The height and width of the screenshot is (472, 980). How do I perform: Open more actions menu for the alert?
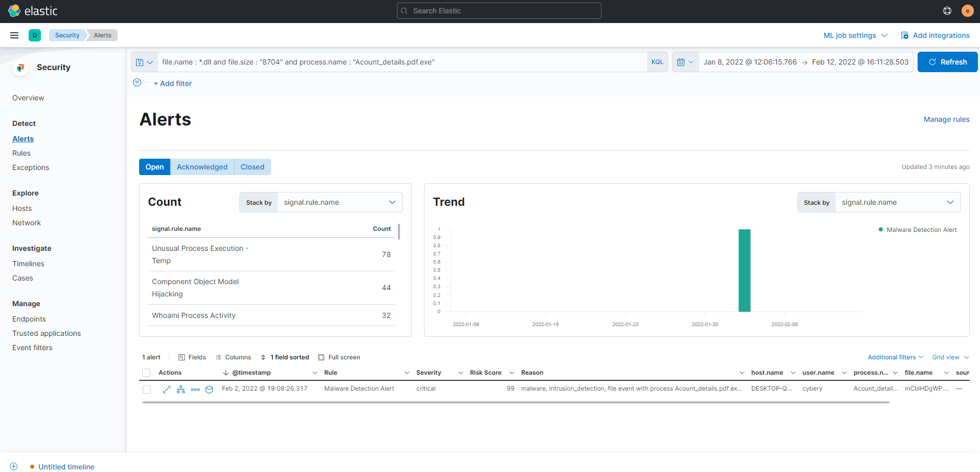point(195,390)
